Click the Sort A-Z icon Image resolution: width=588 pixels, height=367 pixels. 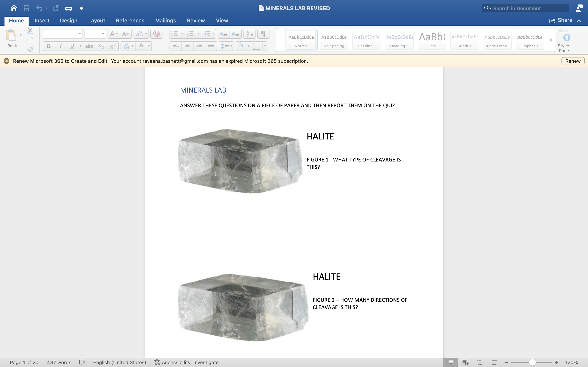point(249,34)
